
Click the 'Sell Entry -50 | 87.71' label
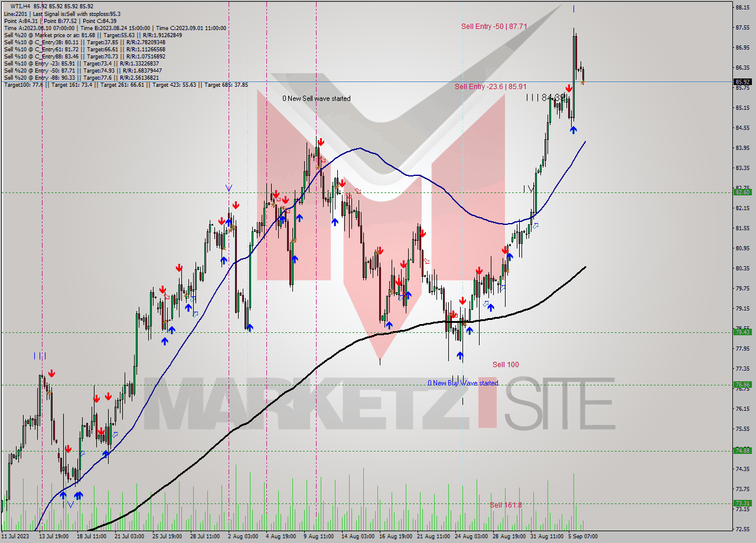point(494,26)
